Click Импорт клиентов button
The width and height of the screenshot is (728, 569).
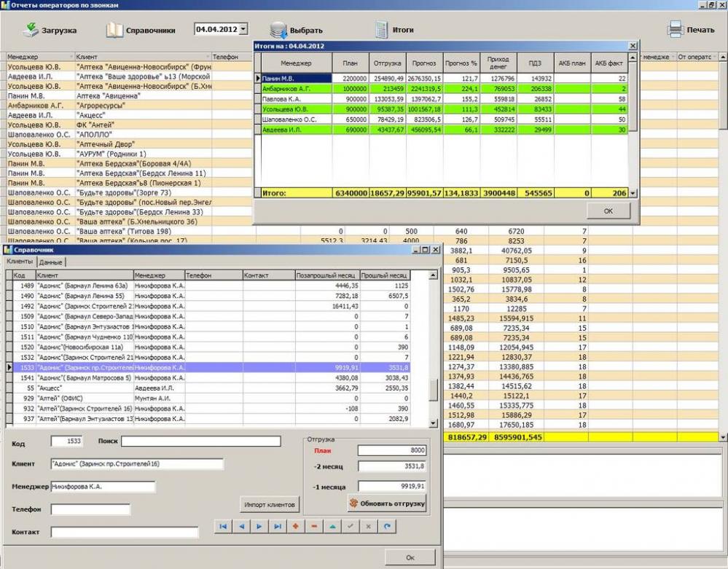tap(270, 504)
